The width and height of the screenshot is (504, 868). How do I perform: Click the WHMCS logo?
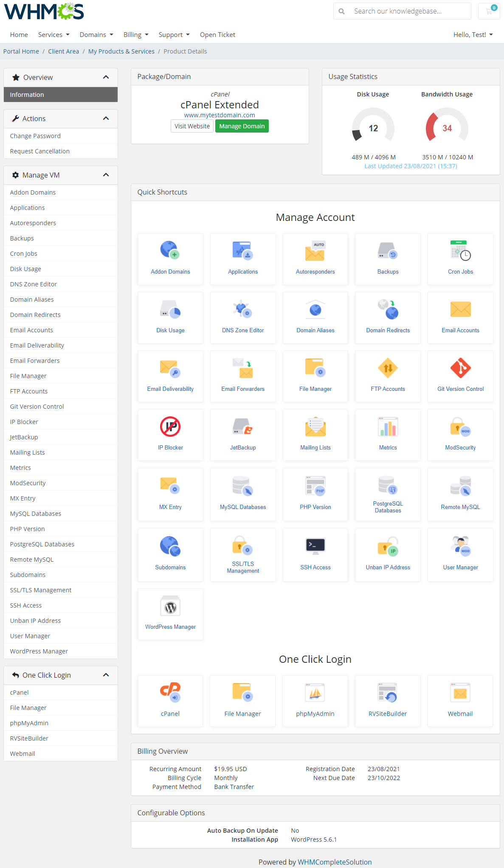click(x=44, y=11)
